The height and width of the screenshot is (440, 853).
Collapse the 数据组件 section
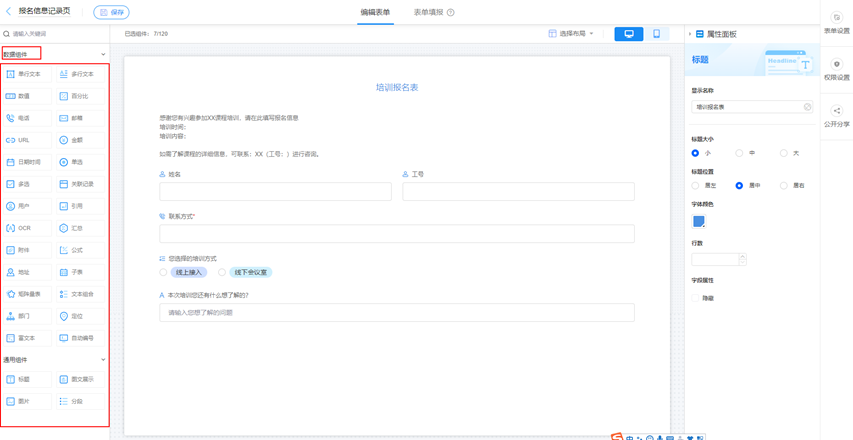tap(103, 54)
